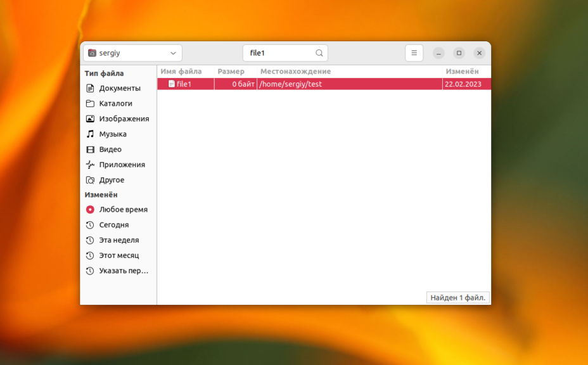The image size is (588, 365).
Task: Select the Каталоги folder icon
Action: click(90, 103)
